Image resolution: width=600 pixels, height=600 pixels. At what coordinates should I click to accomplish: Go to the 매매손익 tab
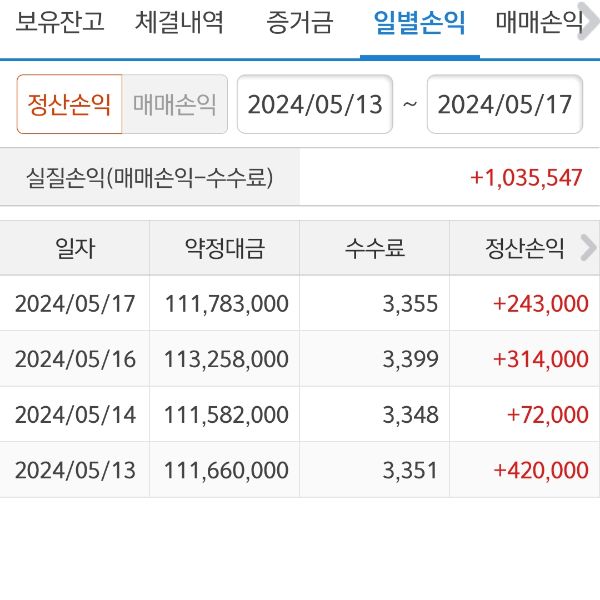540,22
